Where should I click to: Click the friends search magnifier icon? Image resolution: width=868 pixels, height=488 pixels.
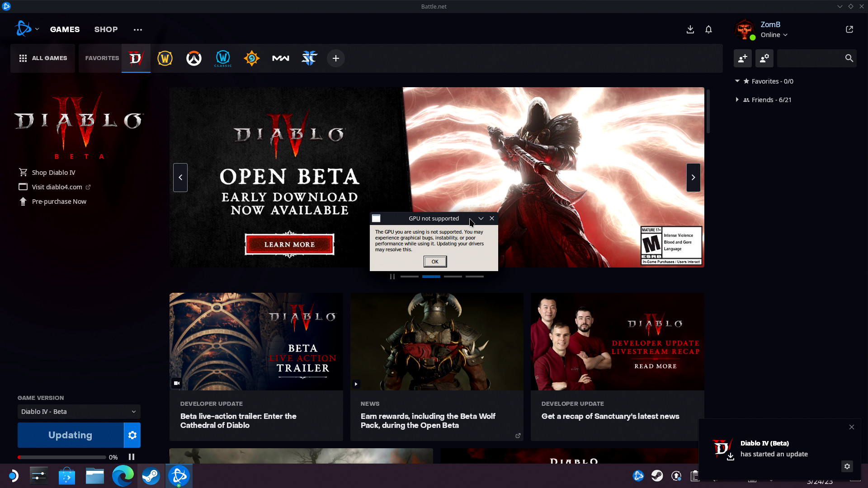click(849, 58)
